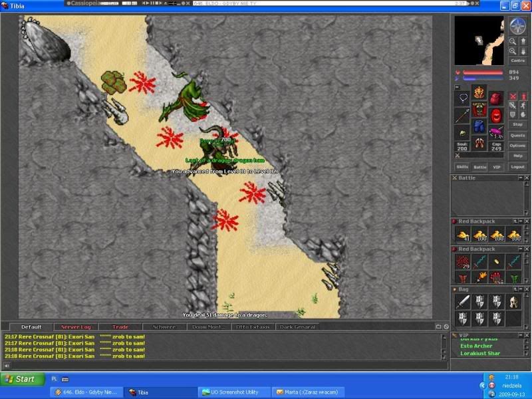Viewport: 532px width, 399px height.
Task: Open the Otto Extaxis chat tab
Action: pos(253,327)
